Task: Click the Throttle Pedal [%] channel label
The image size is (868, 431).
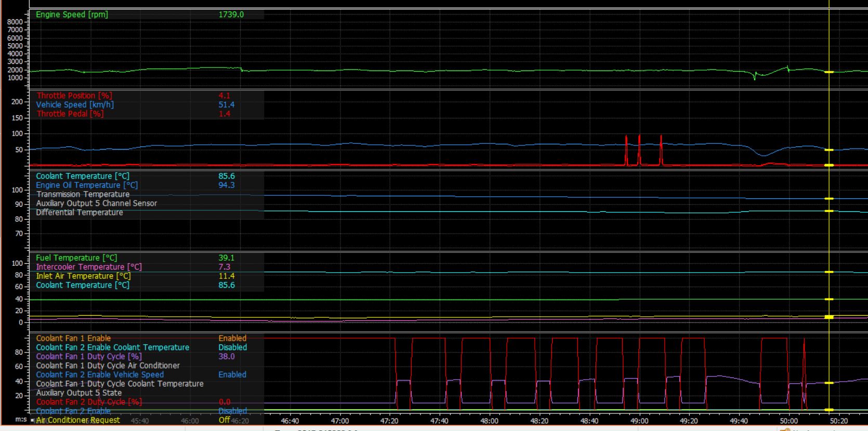Action: 70,114
